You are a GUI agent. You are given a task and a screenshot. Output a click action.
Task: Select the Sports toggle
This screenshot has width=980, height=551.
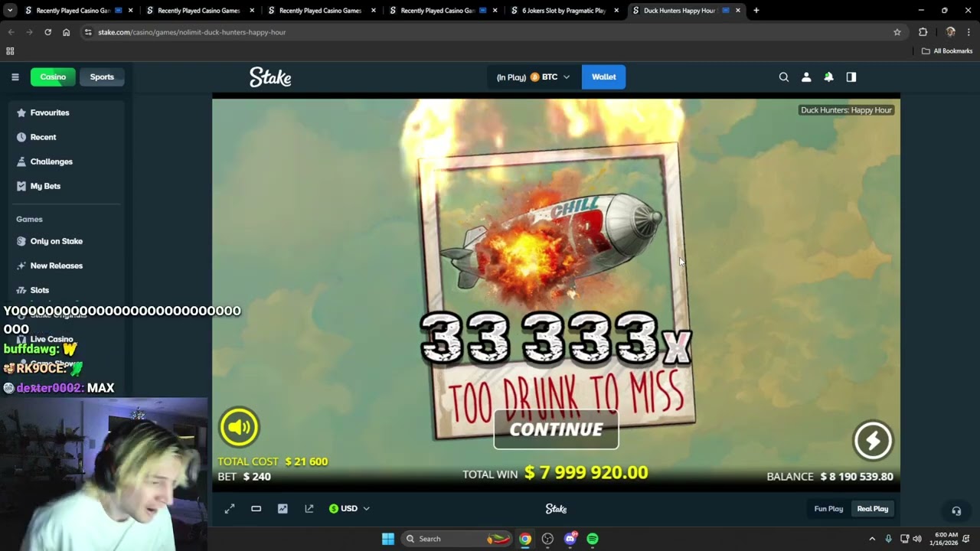coord(102,77)
